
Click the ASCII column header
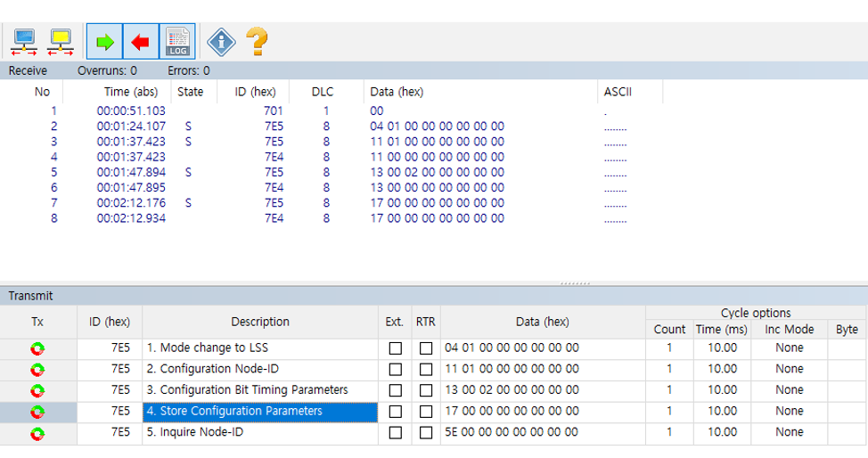tap(618, 92)
